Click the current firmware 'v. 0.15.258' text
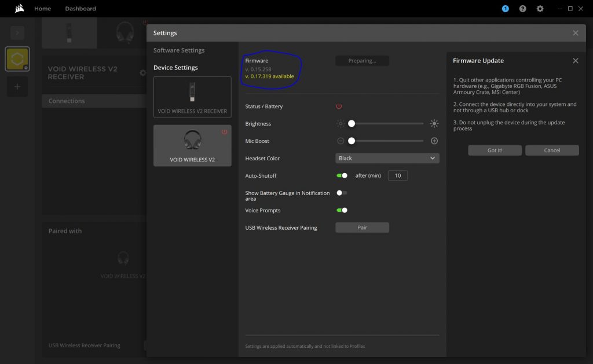 258,69
